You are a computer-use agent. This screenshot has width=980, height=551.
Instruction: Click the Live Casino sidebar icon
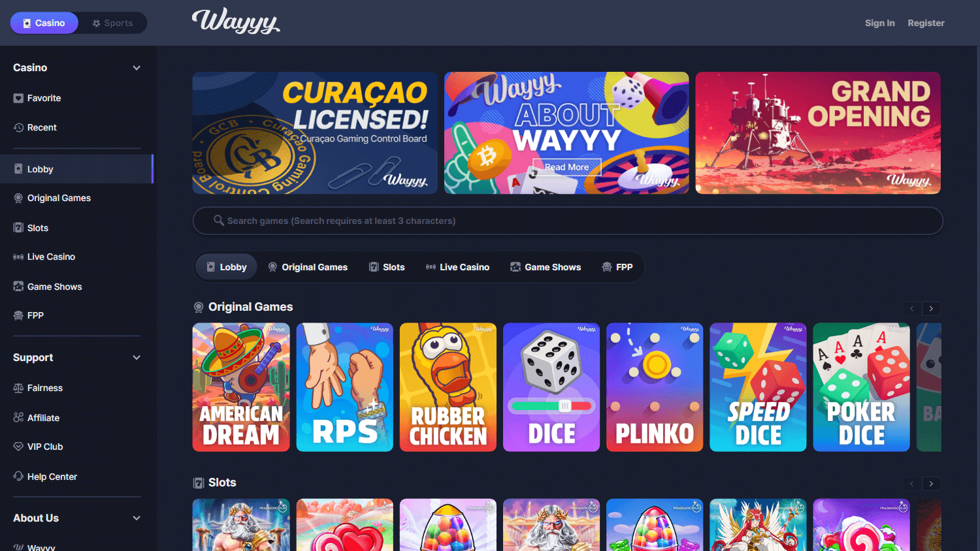point(18,257)
